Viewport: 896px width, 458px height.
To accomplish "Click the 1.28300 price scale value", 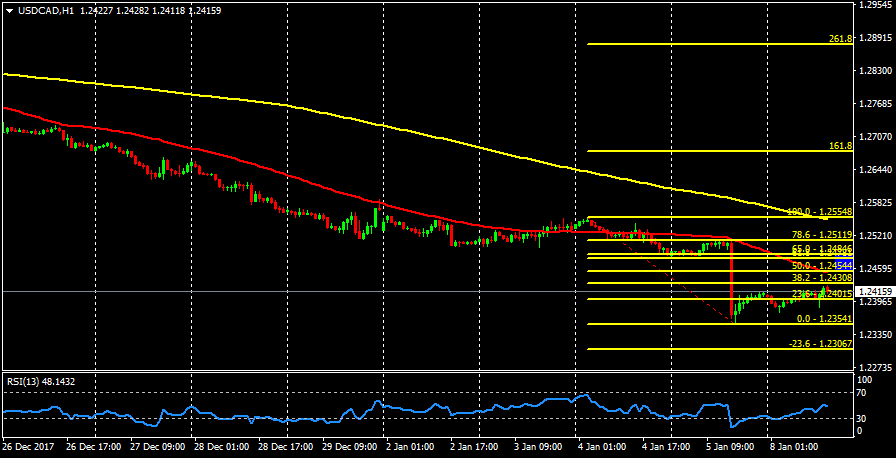I will tap(876, 71).
